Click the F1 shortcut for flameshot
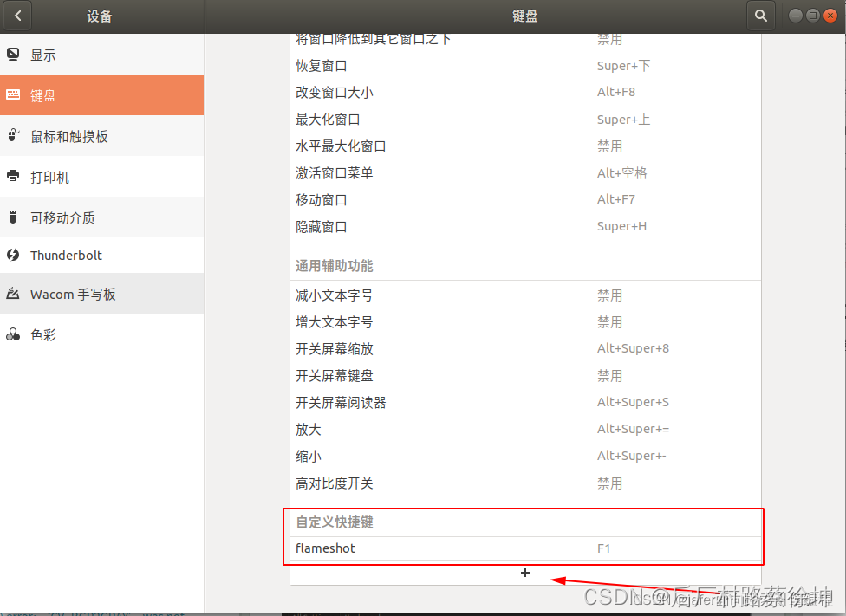This screenshot has height=616, width=846. coord(604,548)
